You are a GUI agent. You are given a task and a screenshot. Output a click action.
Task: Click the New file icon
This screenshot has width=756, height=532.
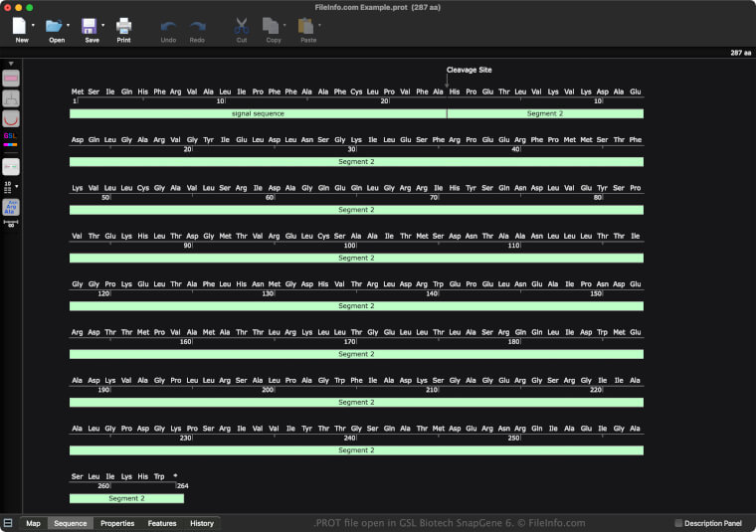tap(20, 26)
